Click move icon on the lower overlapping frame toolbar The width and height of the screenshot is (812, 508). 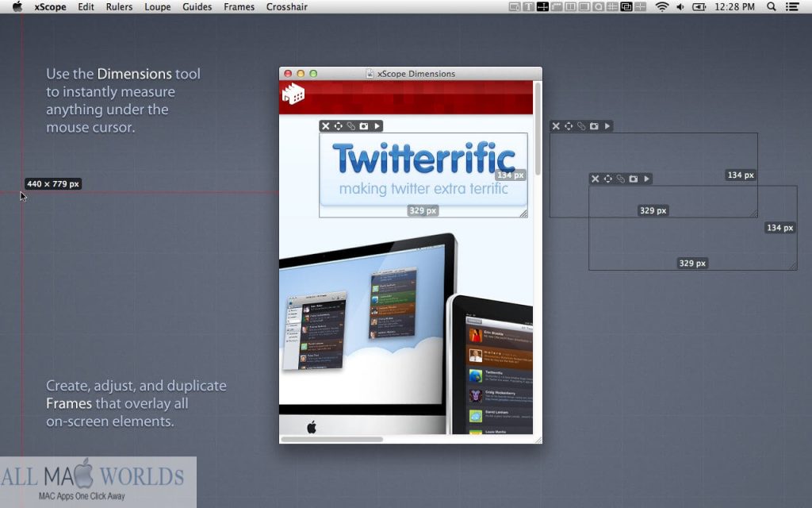(608, 179)
